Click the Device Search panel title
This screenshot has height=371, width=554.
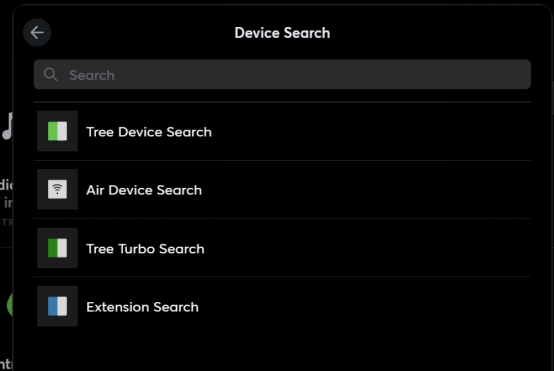pos(282,33)
